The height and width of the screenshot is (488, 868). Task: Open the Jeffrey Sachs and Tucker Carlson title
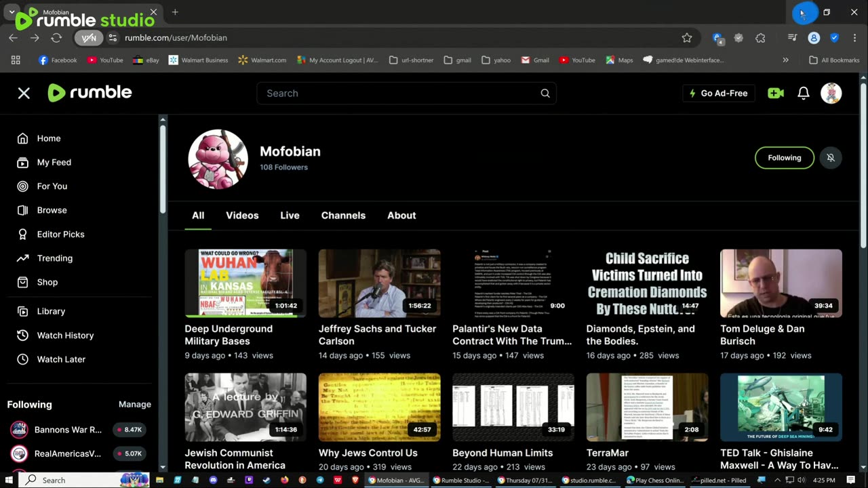tap(378, 335)
